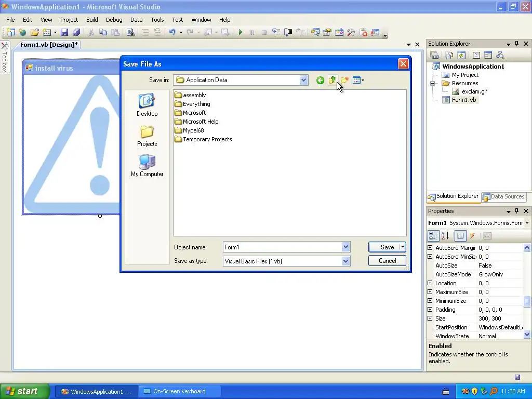Screen dimensions: 532x399
Task: Select Desktop in Save dialog places bar
Action: pyautogui.click(x=147, y=105)
